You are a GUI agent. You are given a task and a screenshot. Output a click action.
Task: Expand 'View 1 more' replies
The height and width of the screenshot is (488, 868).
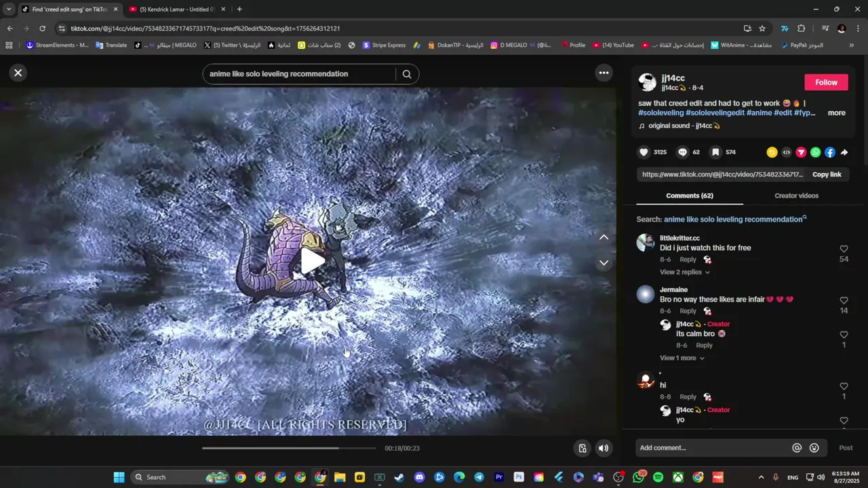pyautogui.click(x=682, y=358)
